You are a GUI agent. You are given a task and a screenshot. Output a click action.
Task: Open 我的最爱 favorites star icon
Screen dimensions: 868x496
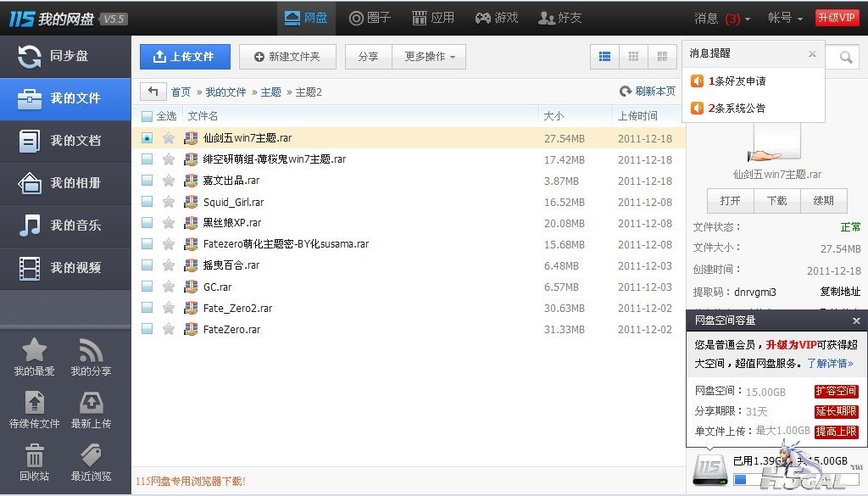(34, 357)
